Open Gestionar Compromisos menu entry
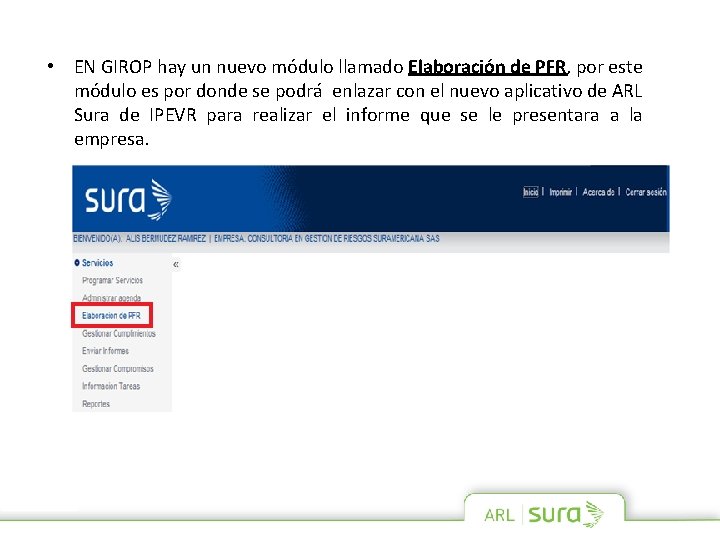 pyautogui.click(x=118, y=369)
